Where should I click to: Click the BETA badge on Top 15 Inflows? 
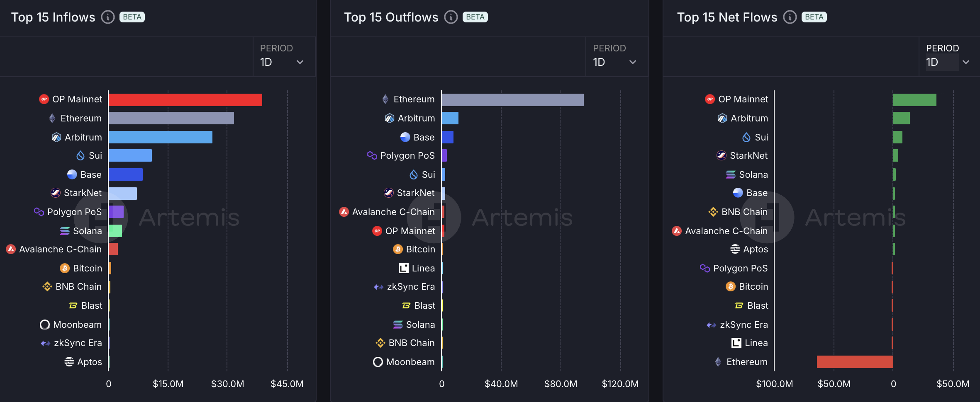click(132, 17)
